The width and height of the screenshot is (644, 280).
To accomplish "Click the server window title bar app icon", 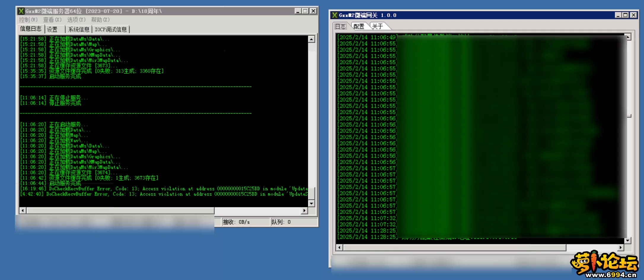I will point(21,11).
